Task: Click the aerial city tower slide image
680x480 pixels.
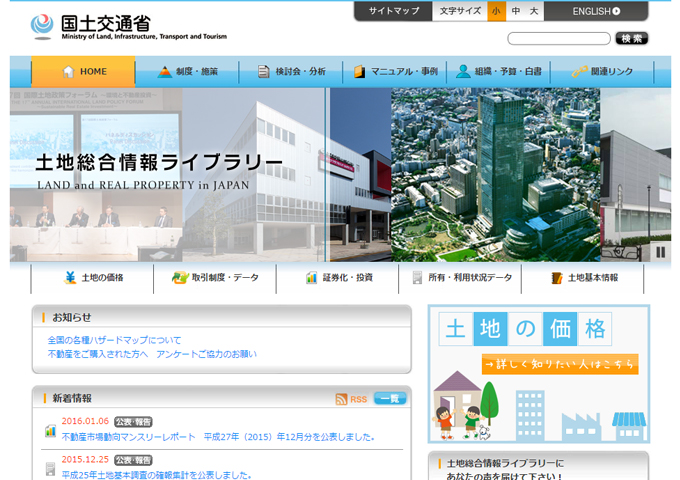Action: click(x=495, y=175)
